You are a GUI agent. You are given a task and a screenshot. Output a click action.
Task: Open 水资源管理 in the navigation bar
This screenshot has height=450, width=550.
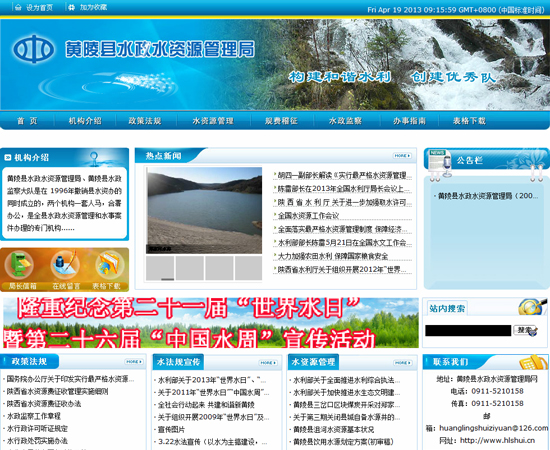tap(213, 121)
